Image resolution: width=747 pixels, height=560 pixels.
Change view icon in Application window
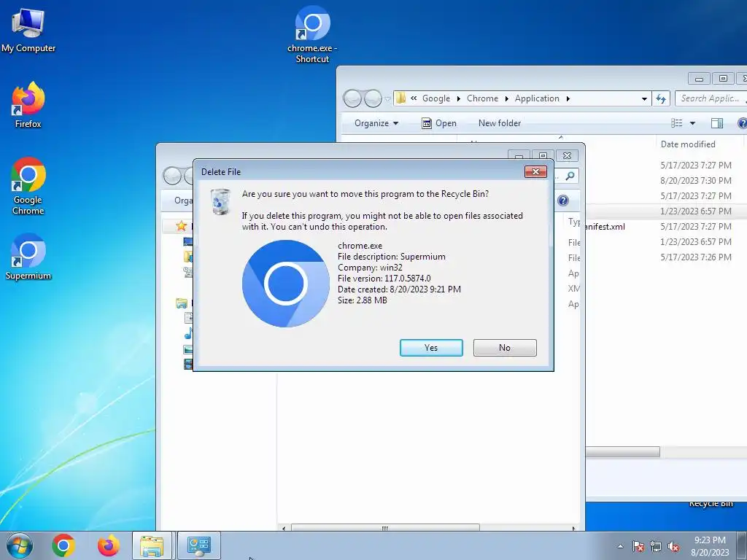676,123
